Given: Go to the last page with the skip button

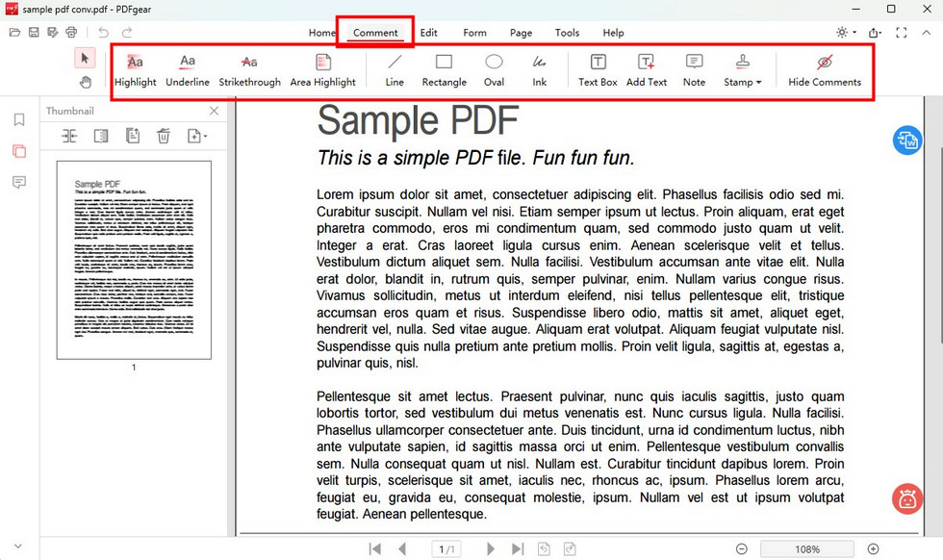Looking at the screenshot, I should coord(518,548).
